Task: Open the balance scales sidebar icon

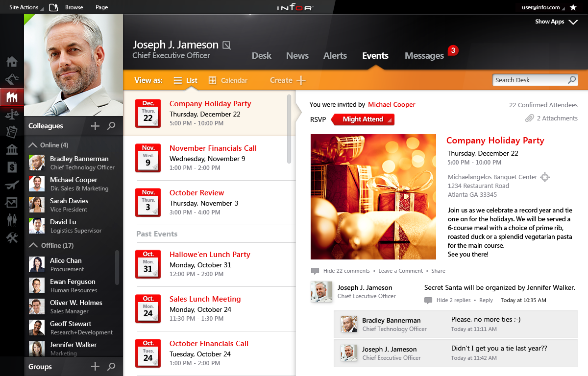Action: point(12,115)
